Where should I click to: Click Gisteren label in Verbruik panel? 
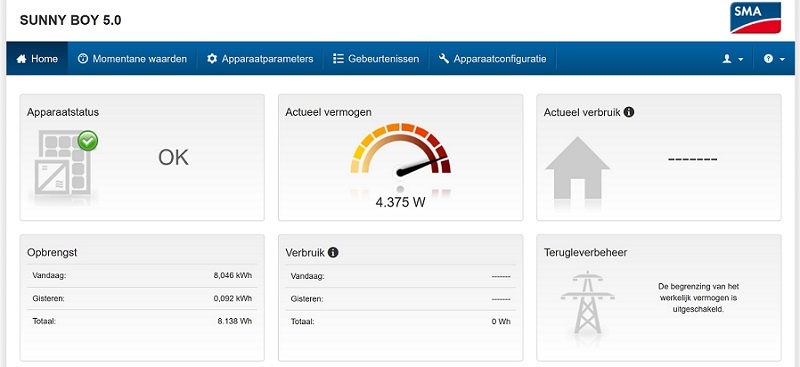[x=307, y=299]
